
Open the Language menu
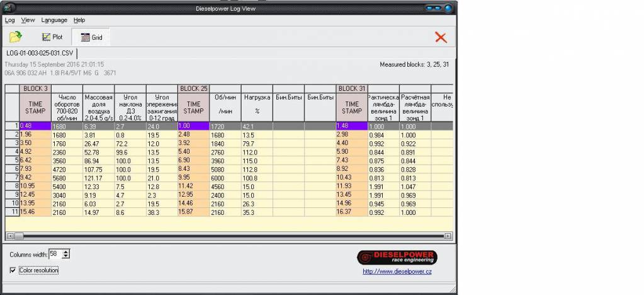click(x=54, y=20)
